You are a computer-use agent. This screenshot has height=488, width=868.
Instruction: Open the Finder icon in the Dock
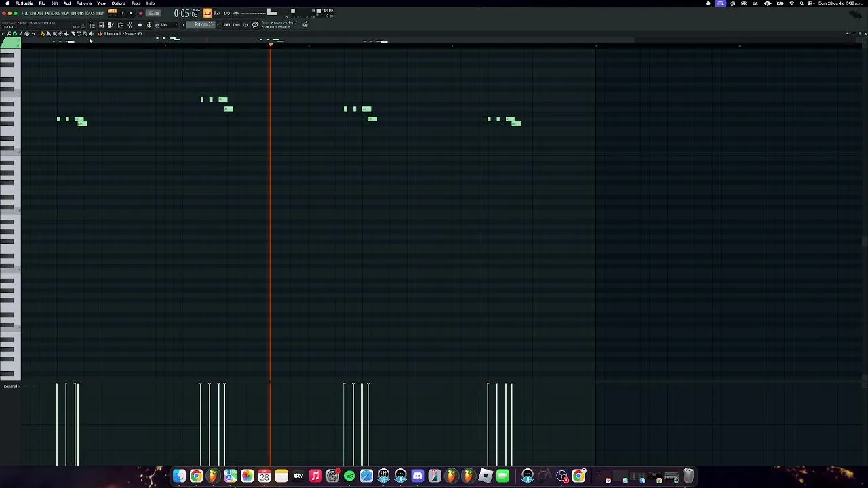(x=179, y=476)
